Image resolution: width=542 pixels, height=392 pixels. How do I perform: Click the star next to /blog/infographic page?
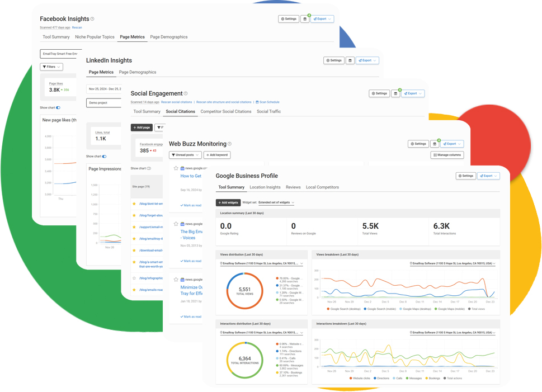pyautogui.click(x=134, y=278)
